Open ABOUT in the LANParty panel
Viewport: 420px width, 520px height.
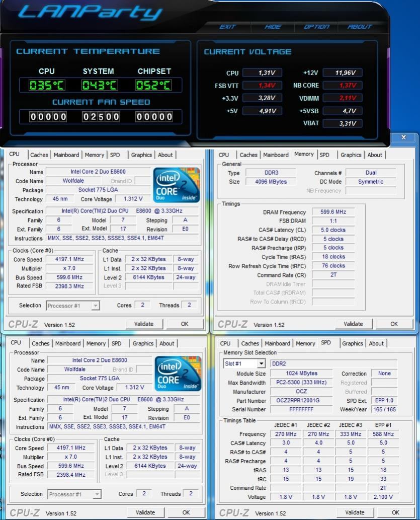point(360,27)
